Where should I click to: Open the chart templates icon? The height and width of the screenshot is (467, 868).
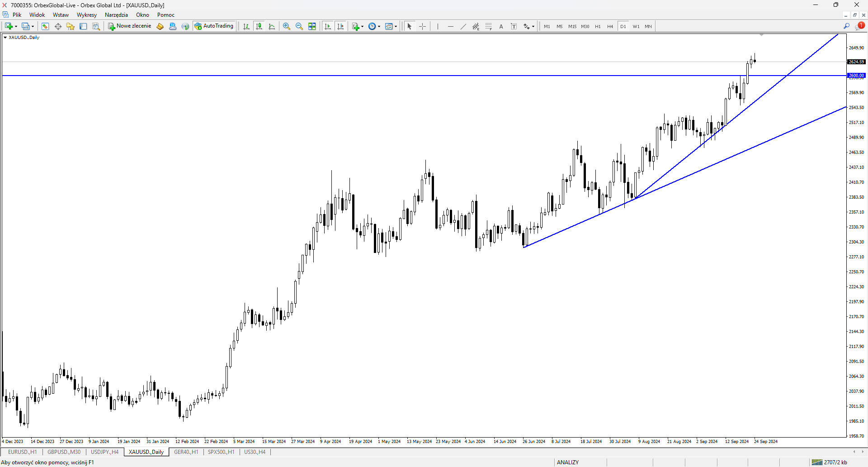pos(389,26)
